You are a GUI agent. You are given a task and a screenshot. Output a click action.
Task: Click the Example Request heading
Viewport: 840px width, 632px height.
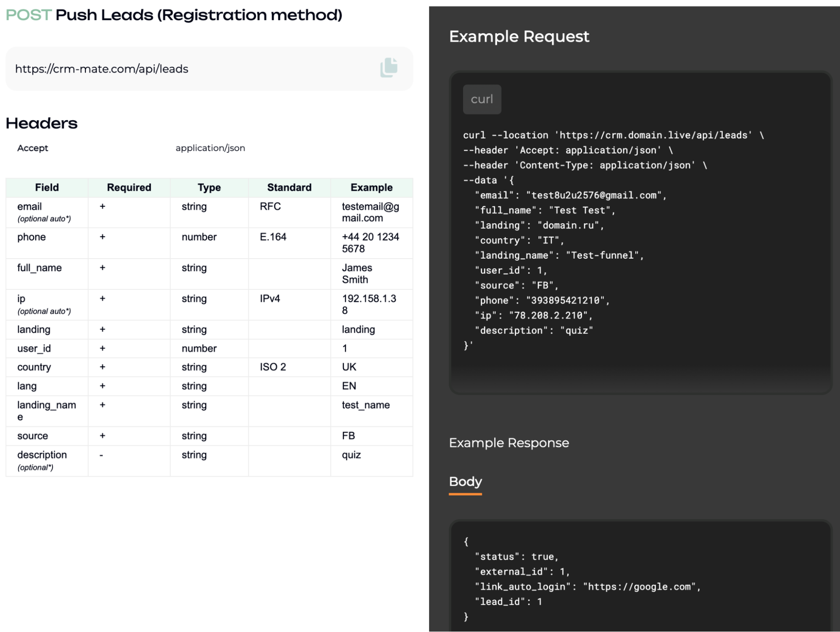519,37
